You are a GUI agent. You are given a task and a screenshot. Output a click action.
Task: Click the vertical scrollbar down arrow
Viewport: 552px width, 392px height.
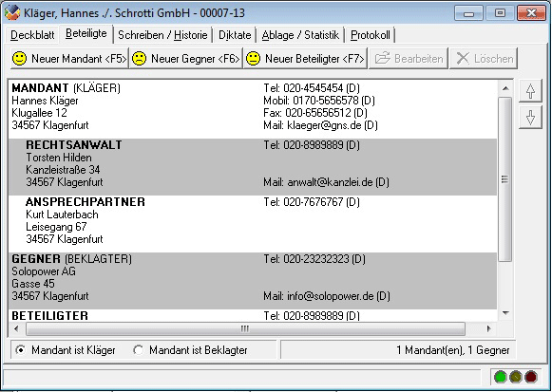505,313
